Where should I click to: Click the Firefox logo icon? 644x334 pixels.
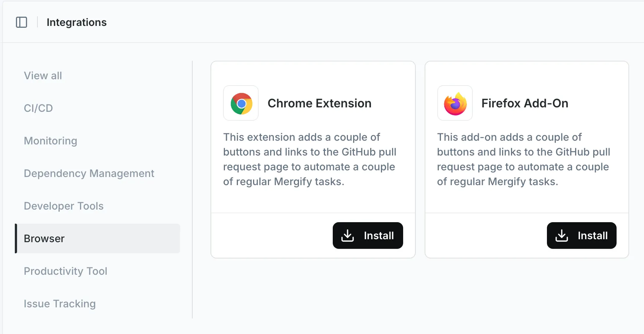tap(455, 103)
